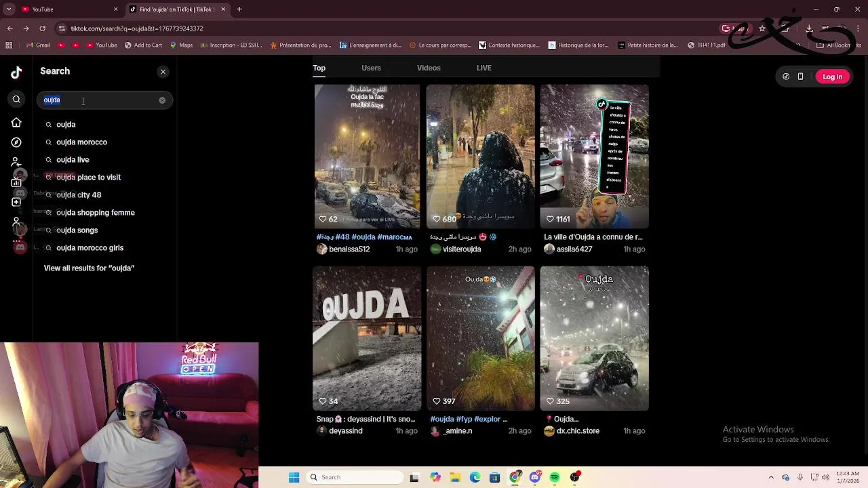Screen dimensions: 868x488
Task: Open the Following people icon in sidebar
Action: (16, 162)
